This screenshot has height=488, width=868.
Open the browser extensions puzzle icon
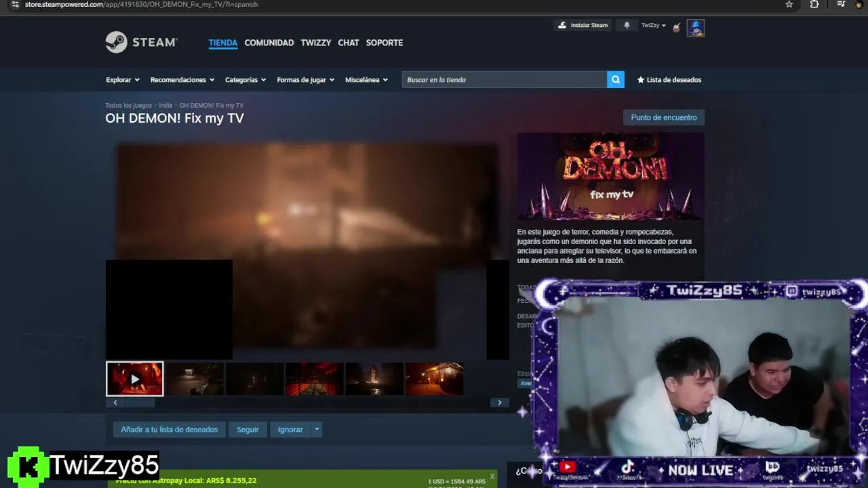point(814,4)
